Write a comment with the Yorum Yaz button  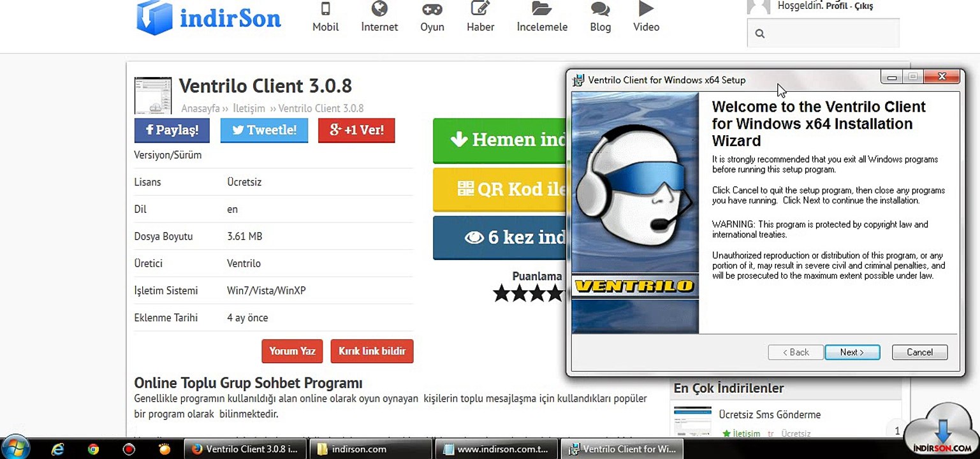(x=292, y=351)
